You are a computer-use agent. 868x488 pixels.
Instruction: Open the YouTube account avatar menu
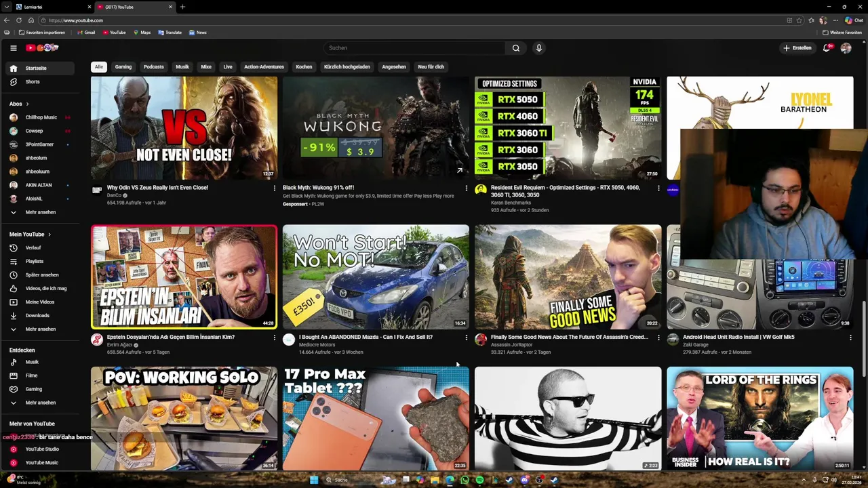pos(846,48)
